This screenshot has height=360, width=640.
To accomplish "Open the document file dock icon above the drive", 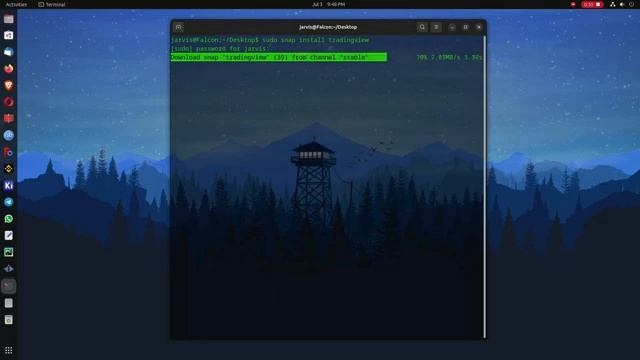I will point(9,303).
